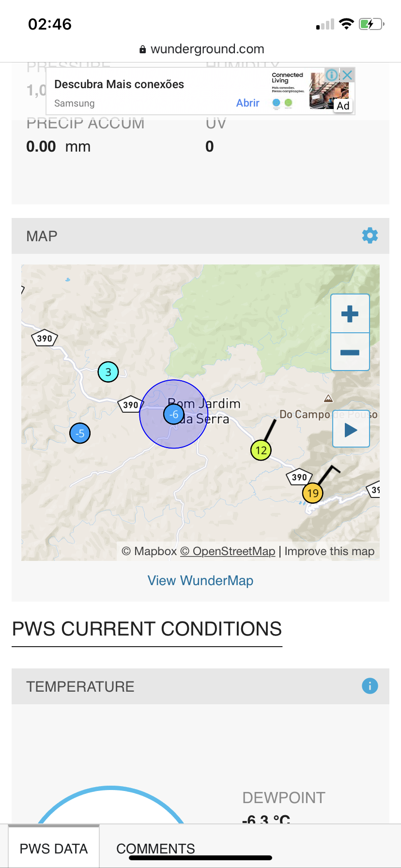Tap the wunderground.com address bar
Screen dimensions: 401x868
(201, 49)
